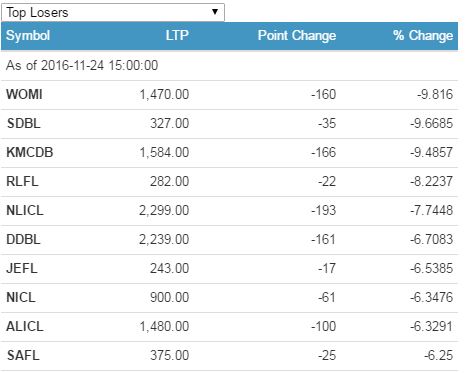470x373 pixels.
Task: Sort by the Symbol column header
Action: click(28, 35)
